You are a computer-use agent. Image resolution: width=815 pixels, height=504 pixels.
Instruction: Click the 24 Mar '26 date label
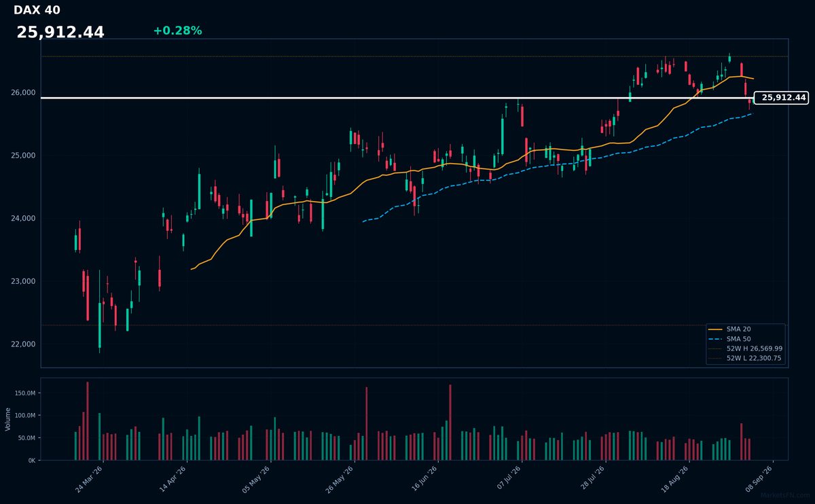coord(89,480)
